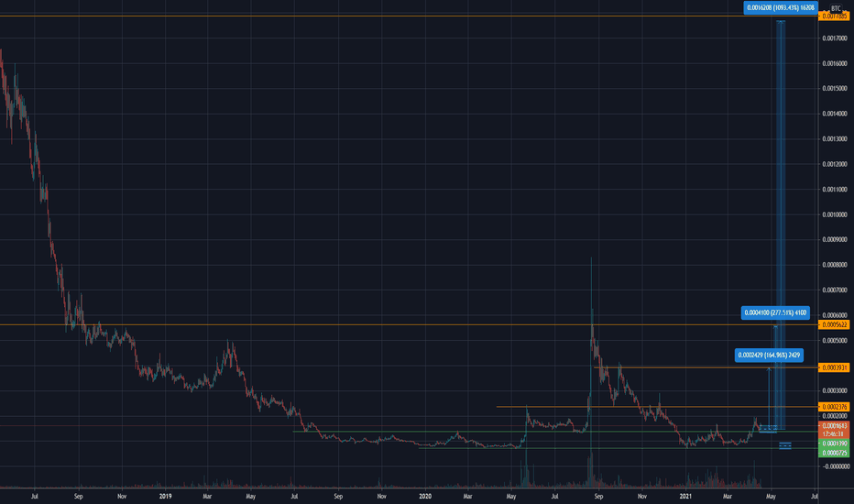854x504 pixels.
Task: Click the 2019 label on time axis
Action: (165, 497)
